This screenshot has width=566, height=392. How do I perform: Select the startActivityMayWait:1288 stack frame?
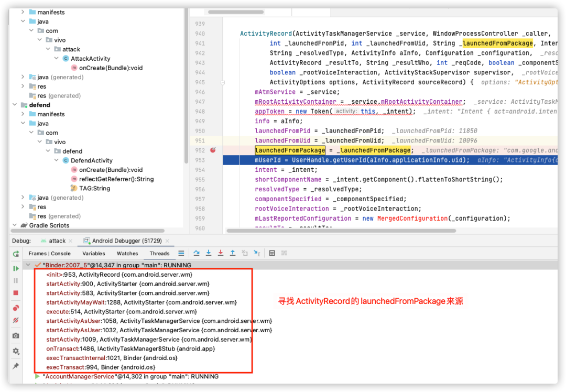[141, 302]
